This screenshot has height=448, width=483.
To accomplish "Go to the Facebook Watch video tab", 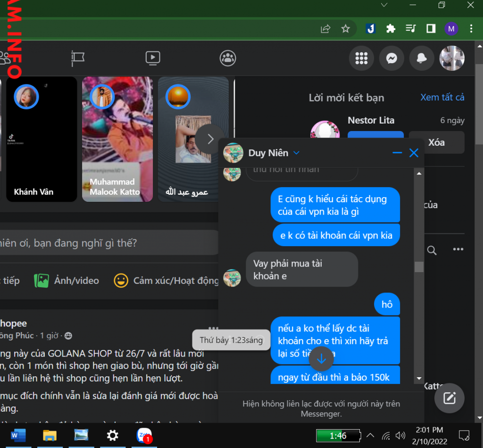I will tap(152, 58).
